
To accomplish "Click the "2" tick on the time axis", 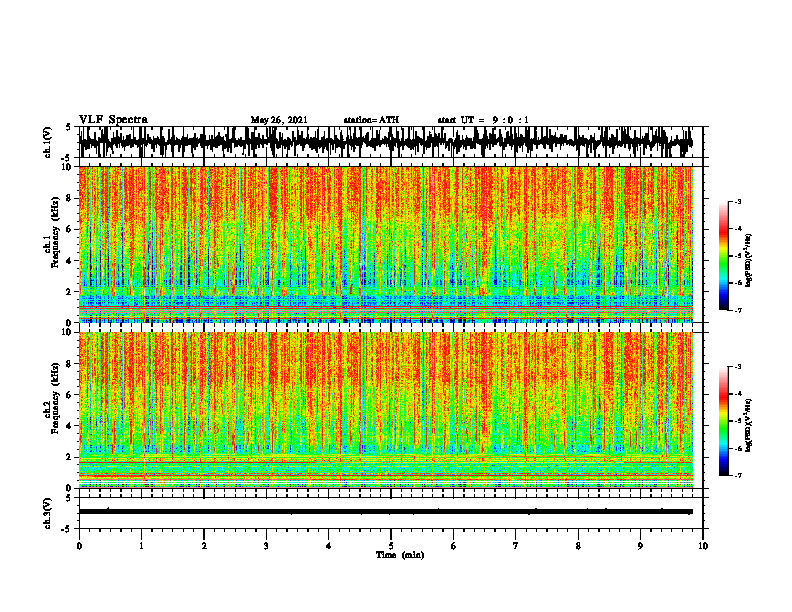I will 204,546.
